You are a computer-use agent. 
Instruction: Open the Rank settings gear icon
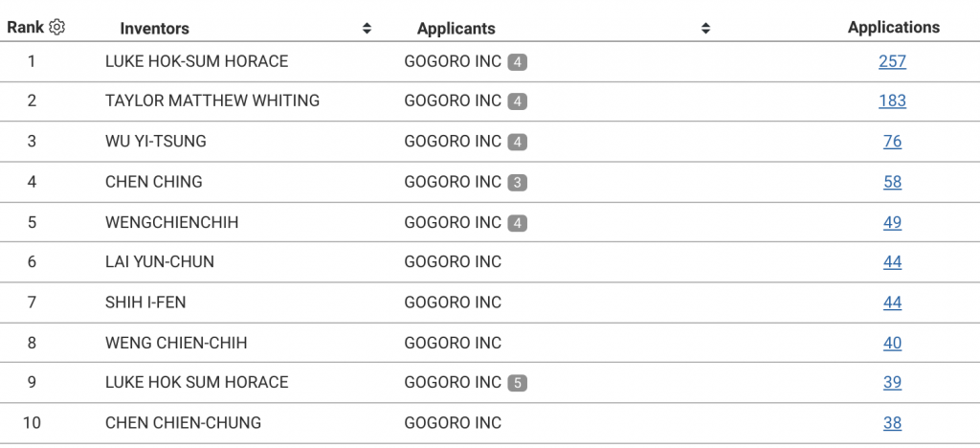click(56, 28)
